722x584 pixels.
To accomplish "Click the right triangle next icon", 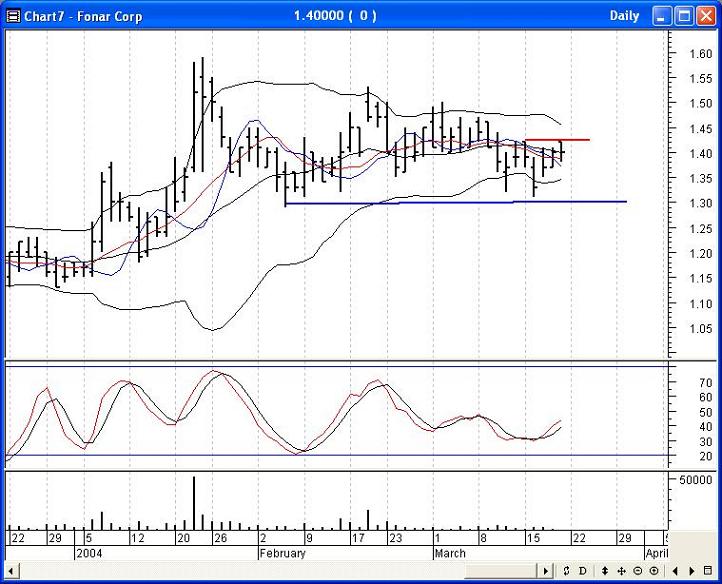I will [x=692, y=571].
